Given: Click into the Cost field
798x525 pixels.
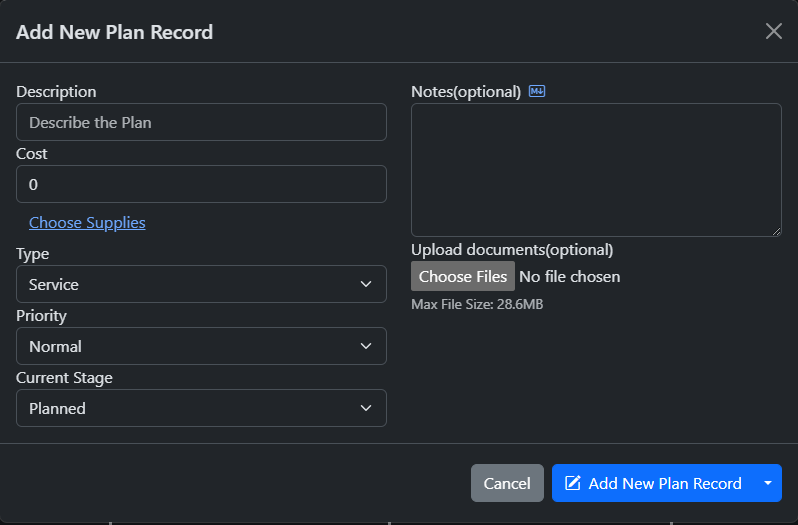Looking at the screenshot, I should pyautogui.click(x=201, y=184).
